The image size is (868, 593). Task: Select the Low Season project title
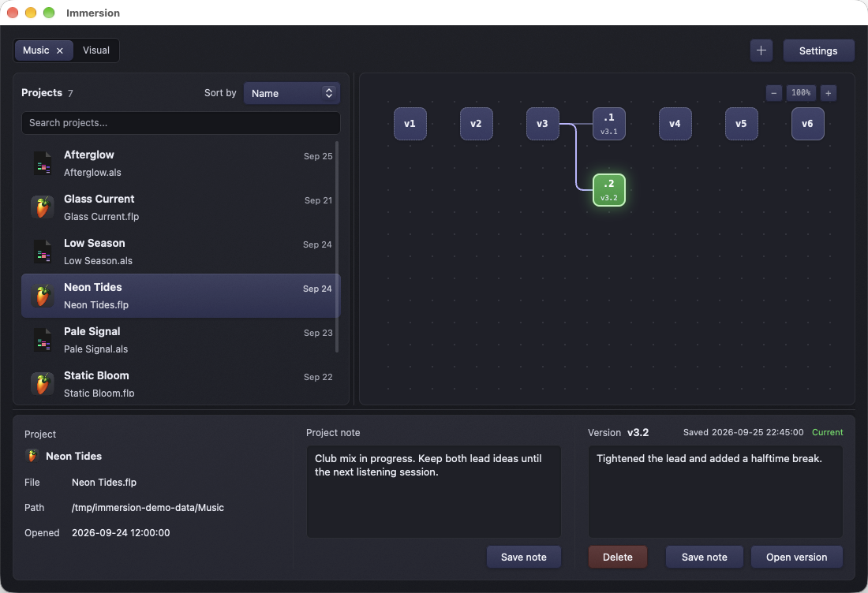94,244
